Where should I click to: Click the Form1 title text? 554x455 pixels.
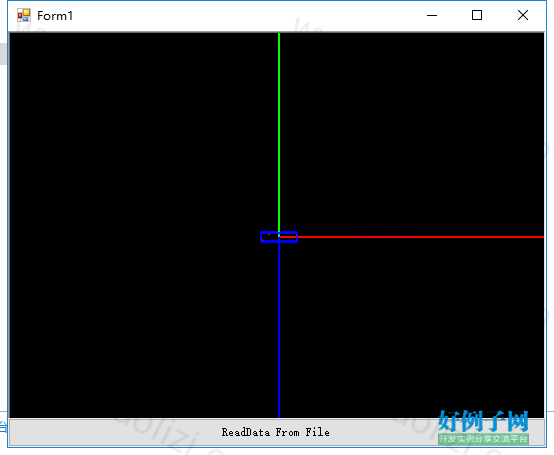point(55,16)
